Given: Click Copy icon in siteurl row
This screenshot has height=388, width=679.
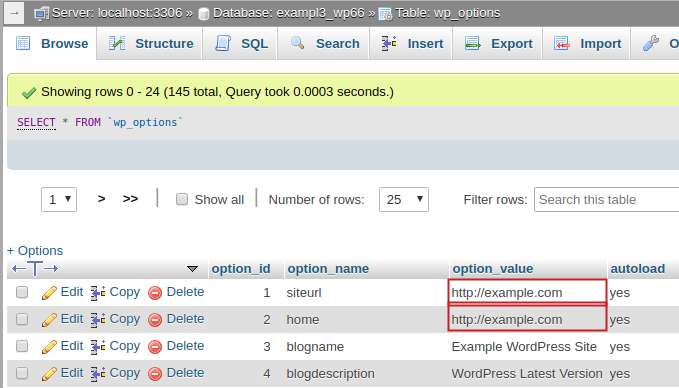Looking at the screenshot, I should 98,293.
